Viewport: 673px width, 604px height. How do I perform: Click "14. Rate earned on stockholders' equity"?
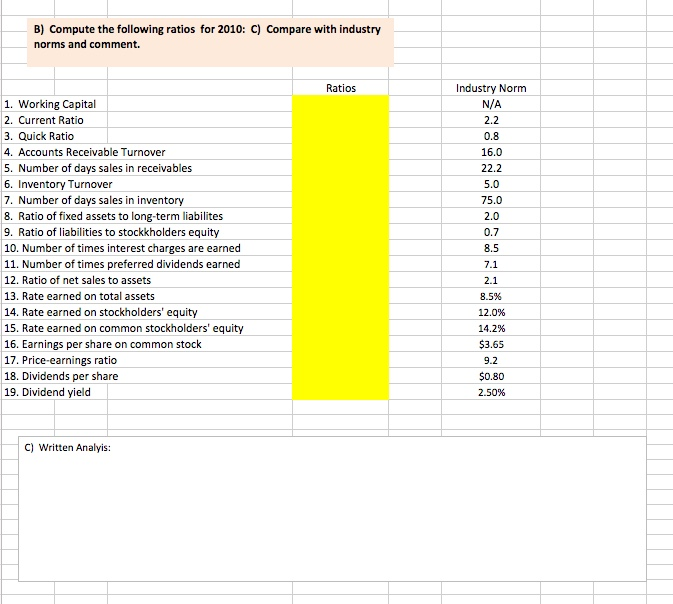click(101, 312)
